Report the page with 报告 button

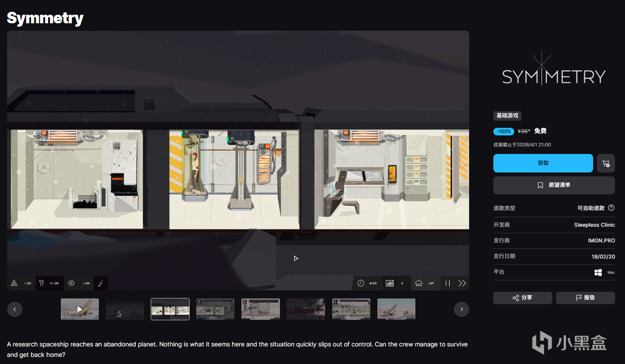[586, 298]
